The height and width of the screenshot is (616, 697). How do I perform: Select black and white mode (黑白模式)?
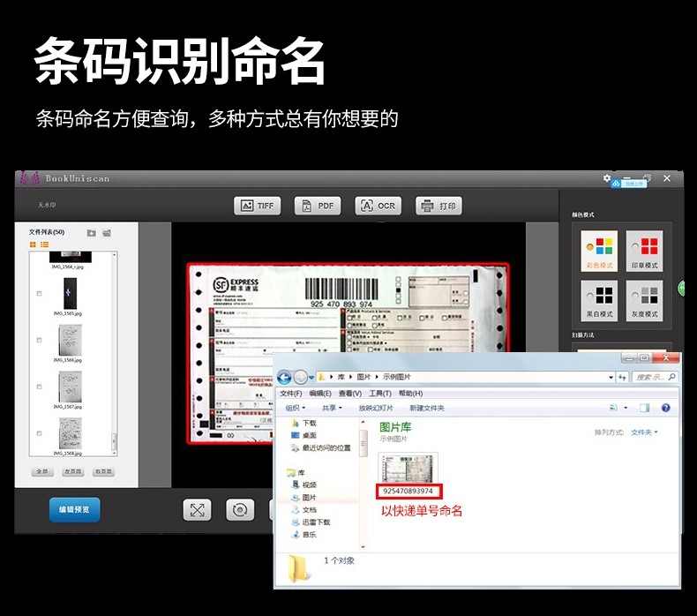(601, 297)
